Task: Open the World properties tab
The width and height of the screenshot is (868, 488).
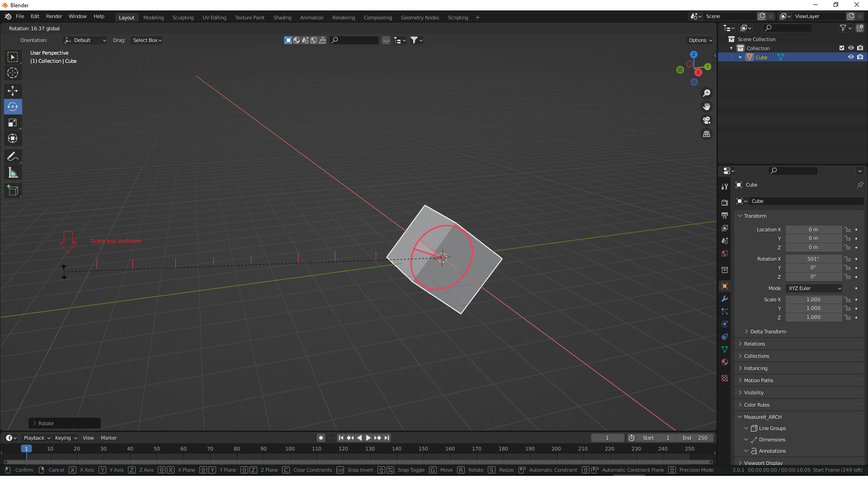Action: tap(725, 253)
